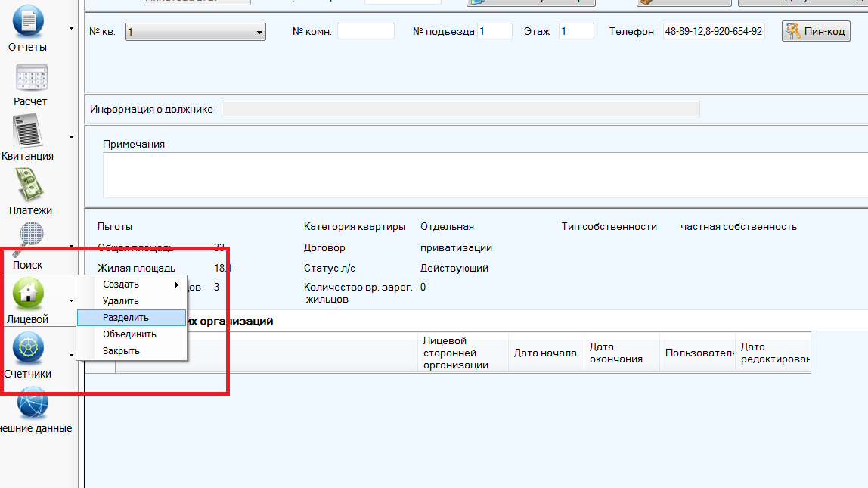This screenshot has width=868, height=488.
Task: Expand the arrow beside Счетчики
Action: tap(71, 355)
